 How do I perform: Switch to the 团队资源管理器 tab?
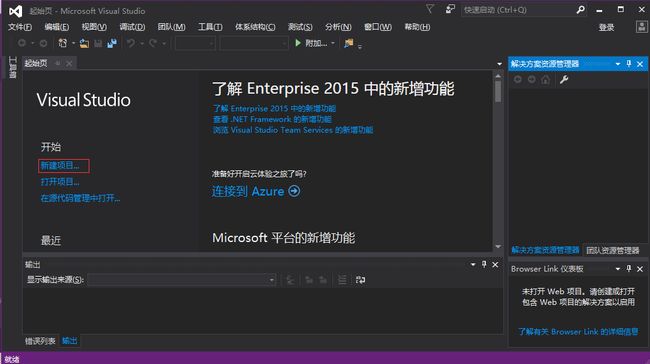pyautogui.click(x=613, y=250)
